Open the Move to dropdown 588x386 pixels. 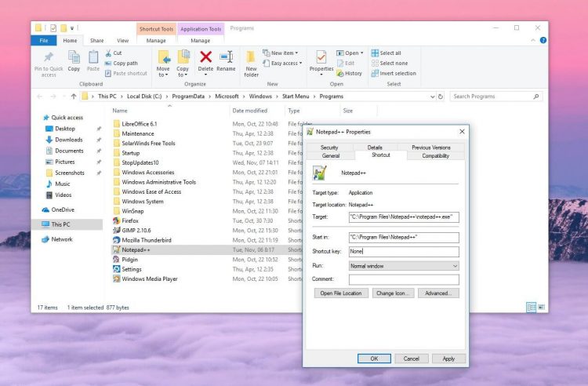[163, 64]
